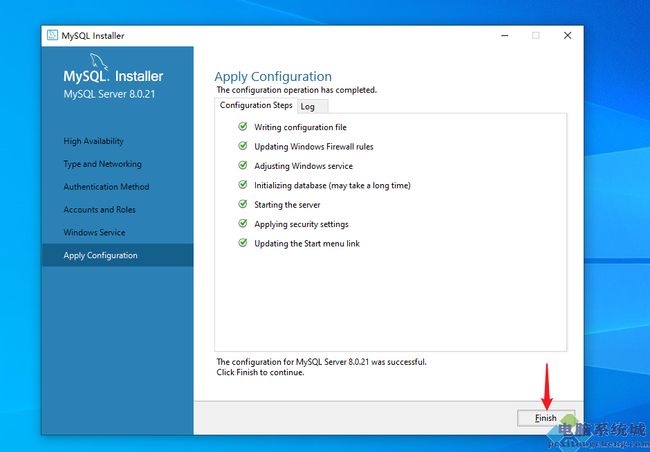Switch to the Log tab
This screenshot has width=650, height=452.
pyautogui.click(x=313, y=107)
